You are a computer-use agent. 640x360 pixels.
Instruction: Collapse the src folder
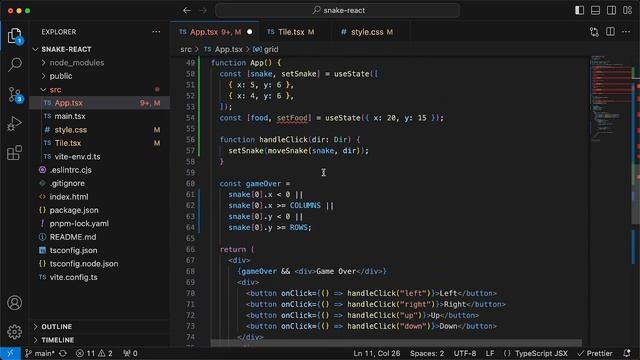tap(100, 90)
